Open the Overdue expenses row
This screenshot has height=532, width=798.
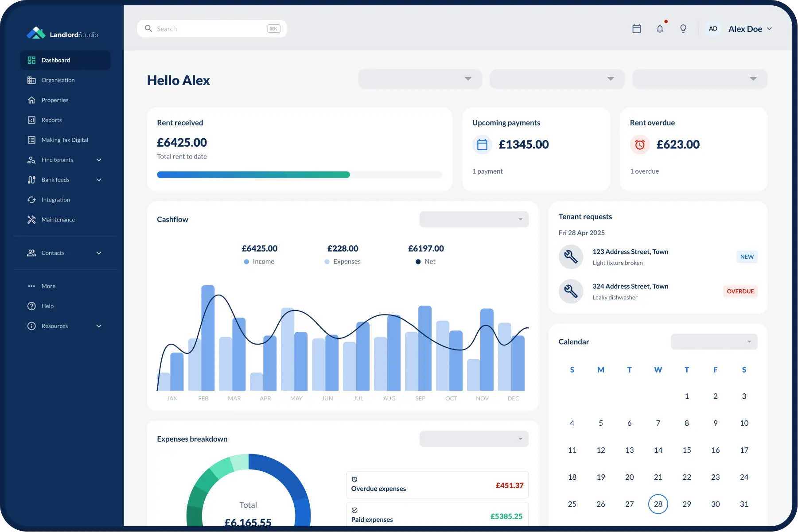pyautogui.click(x=437, y=485)
